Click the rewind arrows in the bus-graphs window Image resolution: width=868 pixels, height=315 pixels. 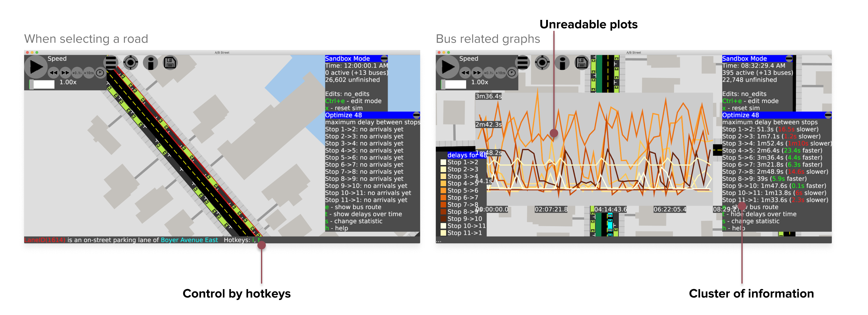[466, 73]
